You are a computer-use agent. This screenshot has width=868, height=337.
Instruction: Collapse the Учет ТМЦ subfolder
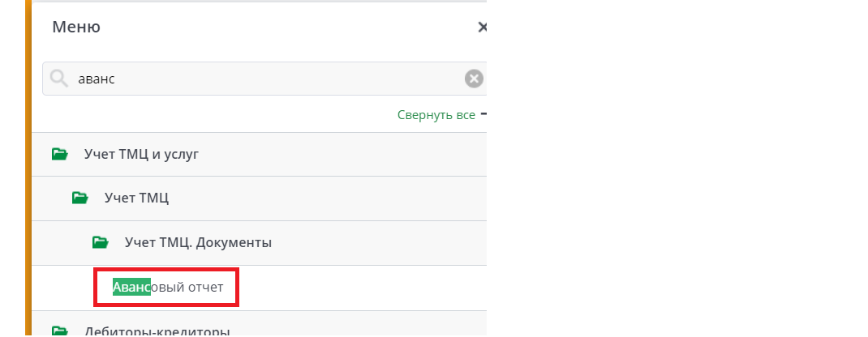[136, 198]
